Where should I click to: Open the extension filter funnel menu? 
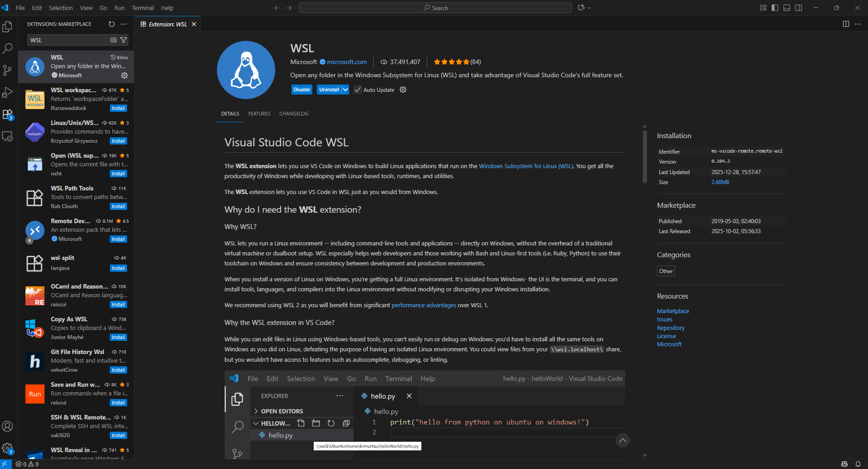(123, 40)
